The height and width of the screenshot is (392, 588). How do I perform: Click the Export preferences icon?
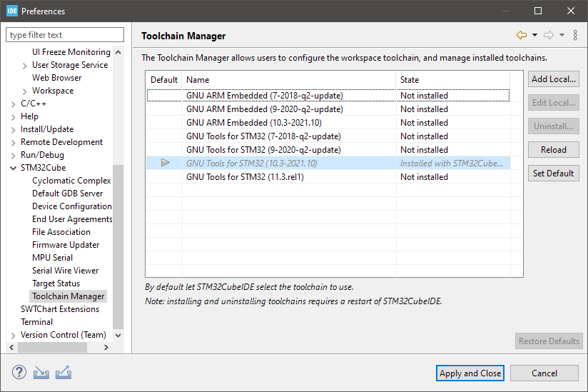pyautogui.click(x=64, y=372)
